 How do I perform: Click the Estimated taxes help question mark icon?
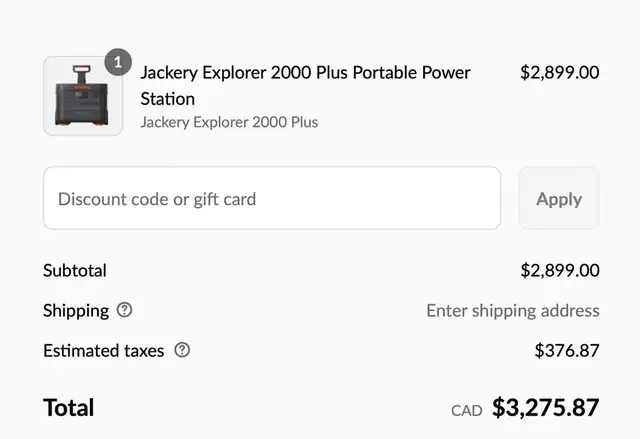pyautogui.click(x=182, y=350)
